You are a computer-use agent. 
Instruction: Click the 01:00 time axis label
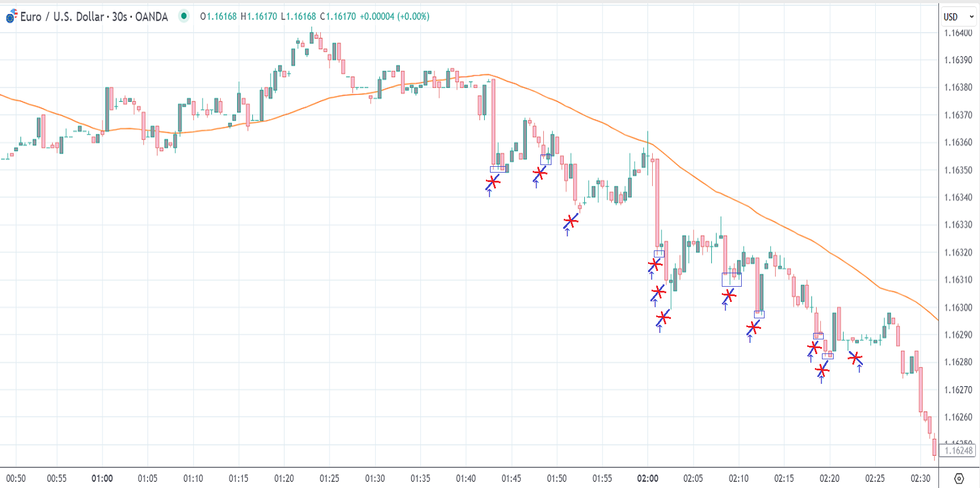tap(102, 479)
